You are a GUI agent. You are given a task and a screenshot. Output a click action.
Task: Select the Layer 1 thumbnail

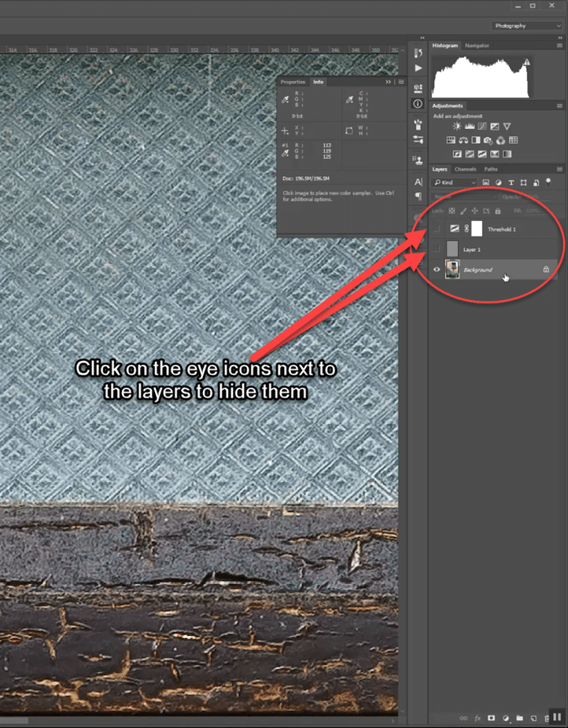click(x=452, y=249)
